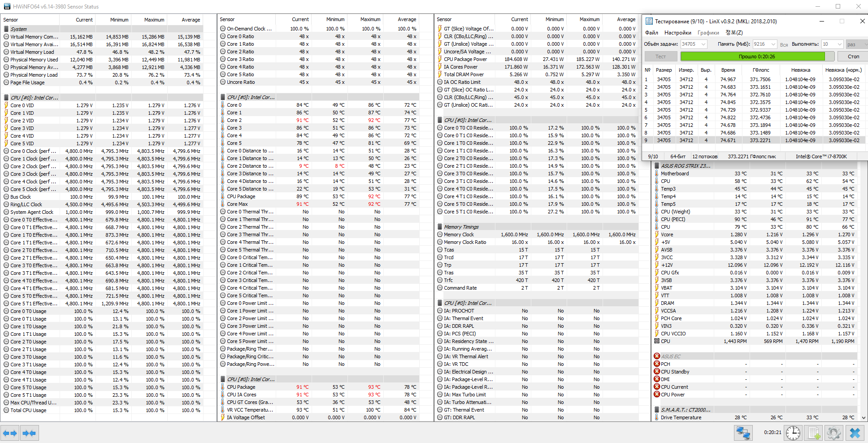
Task: Open the Файл menu in LinX
Action: click(x=651, y=33)
